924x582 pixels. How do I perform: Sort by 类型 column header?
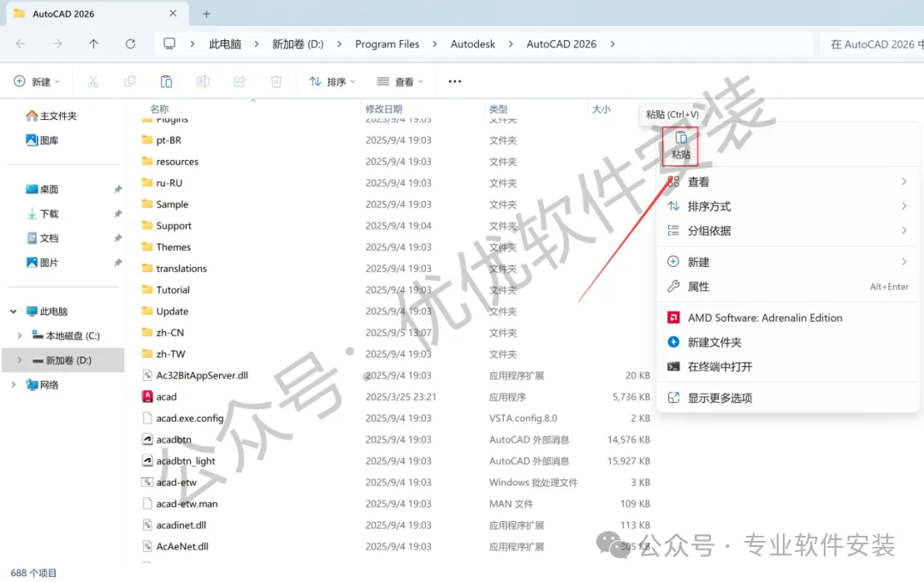tap(498, 109)
